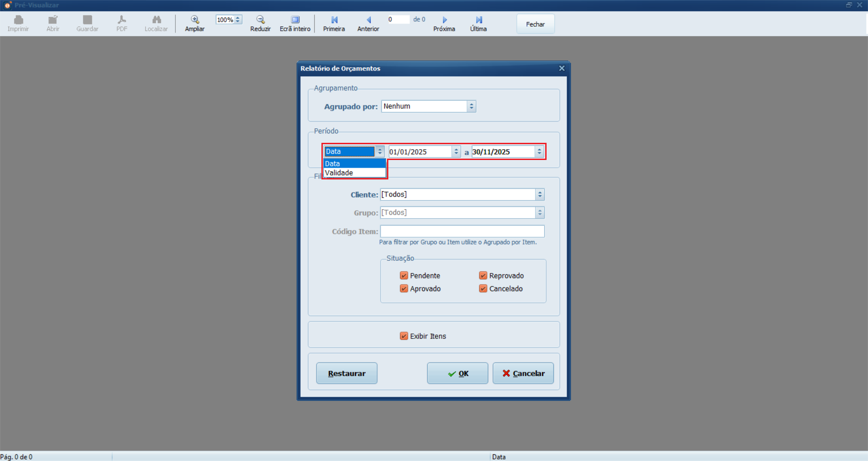Uncheck the Pendente checkbox
Viewport: 868px width, 461px height.
click(404, 276)
